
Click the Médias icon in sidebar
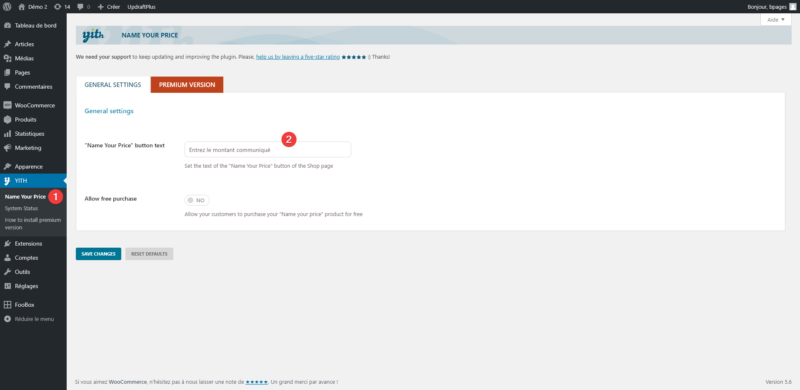tap(7, 58)
